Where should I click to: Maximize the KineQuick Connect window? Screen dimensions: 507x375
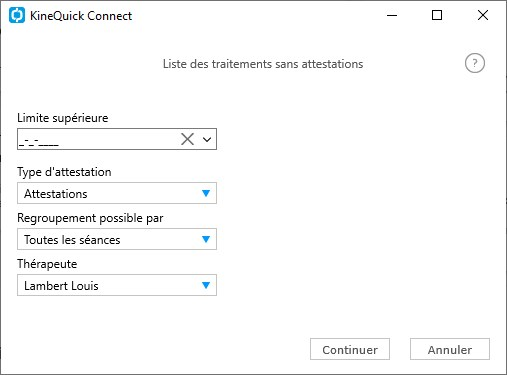tap(437, 15)
